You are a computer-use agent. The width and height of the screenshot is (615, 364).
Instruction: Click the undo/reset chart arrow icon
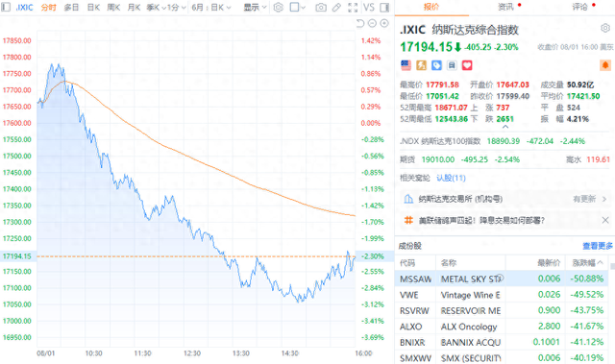(x=360, y=23)
